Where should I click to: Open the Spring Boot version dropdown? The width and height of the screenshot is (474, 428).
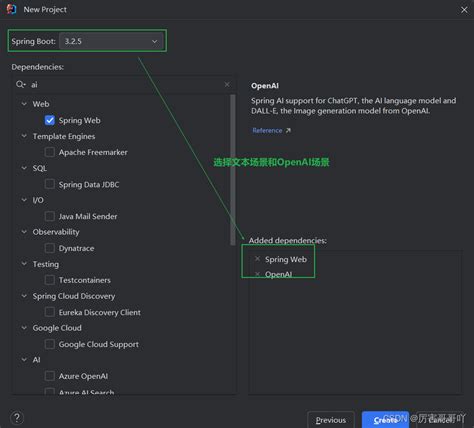[x=111, y=41]
